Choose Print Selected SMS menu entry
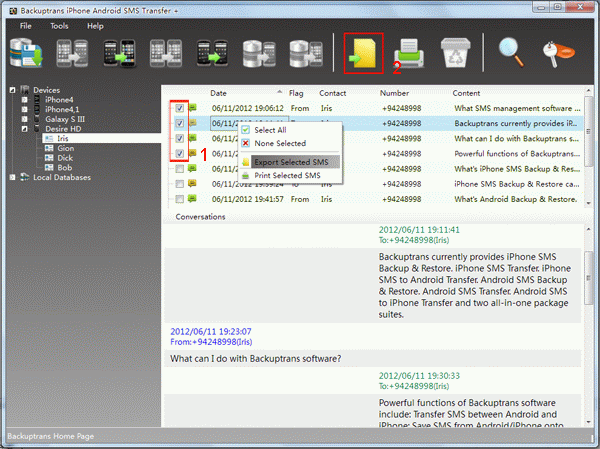This screenshot has width=600, height=449. [x=290, y=175]
